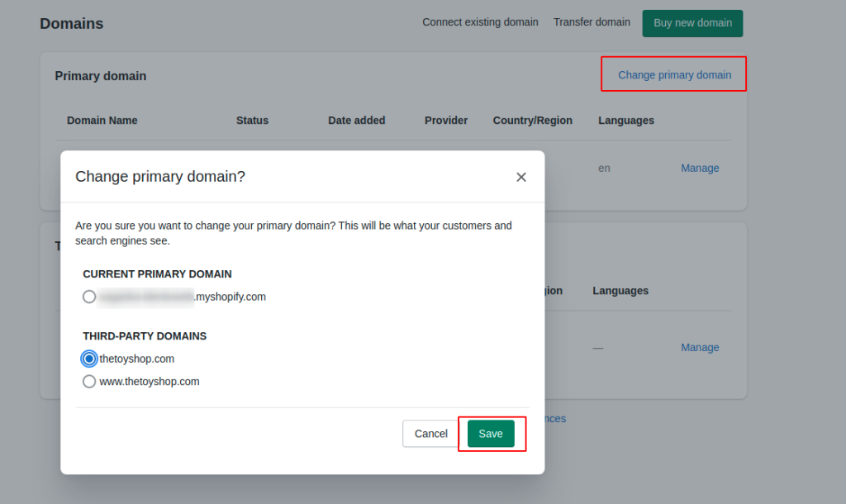The width and height of the screenshot is (846, 504).
Task: Click the Languages header in Primary domain table
Action: pos(625,121)
